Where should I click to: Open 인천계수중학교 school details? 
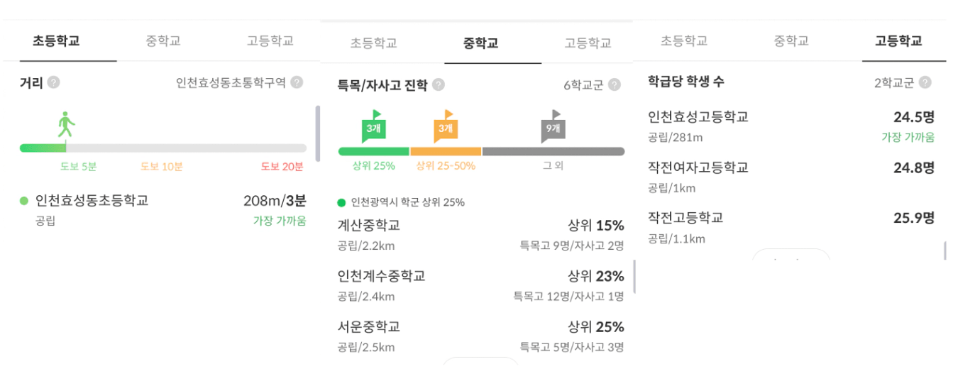(382, 276)
